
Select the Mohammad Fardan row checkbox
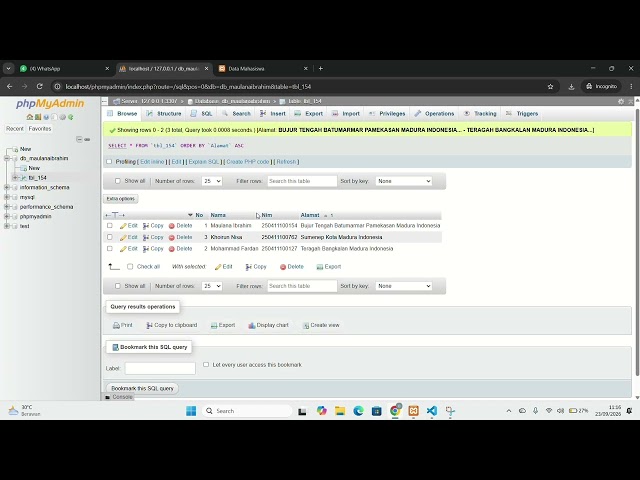point(110,248)
